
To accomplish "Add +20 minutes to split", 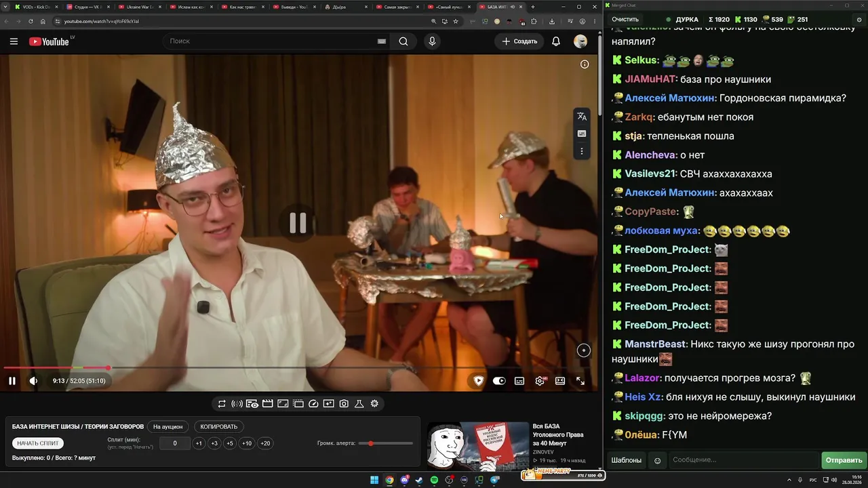I will click(265, 443).
